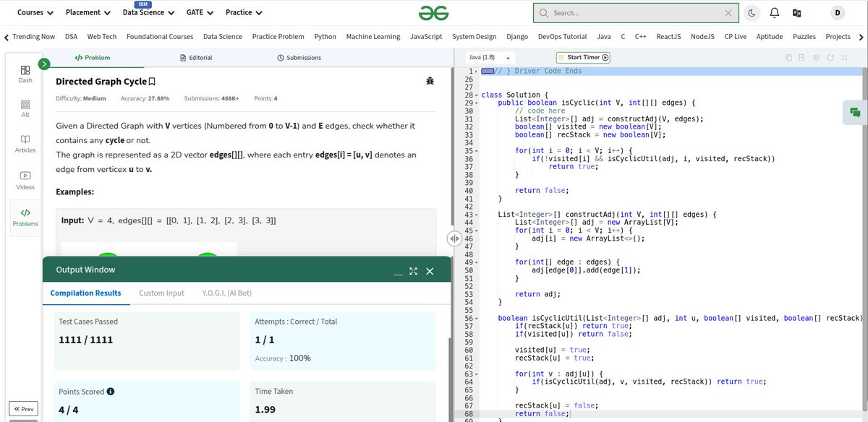The image size is (868, 422).
Task: Report a bug with the bug icon
Action: pos(430,82)
